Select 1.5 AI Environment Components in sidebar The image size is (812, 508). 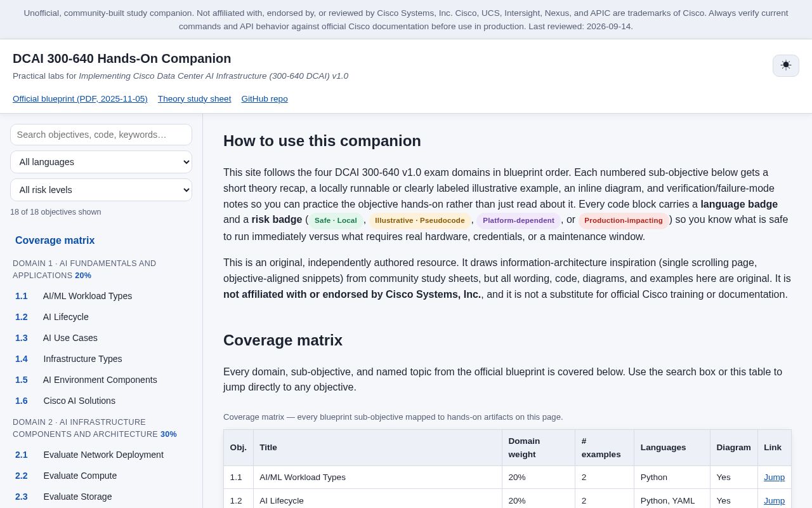pyautogui.click(x=101, y=380)
